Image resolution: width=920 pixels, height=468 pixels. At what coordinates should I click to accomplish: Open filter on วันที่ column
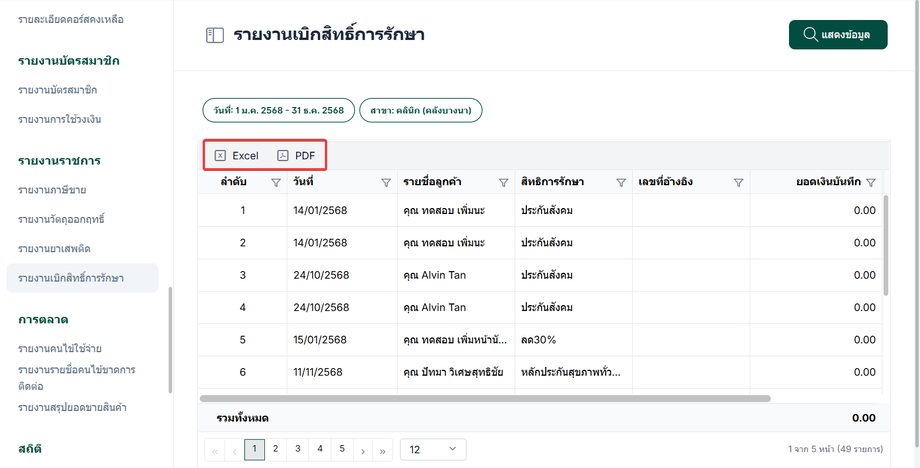point(386,183)
